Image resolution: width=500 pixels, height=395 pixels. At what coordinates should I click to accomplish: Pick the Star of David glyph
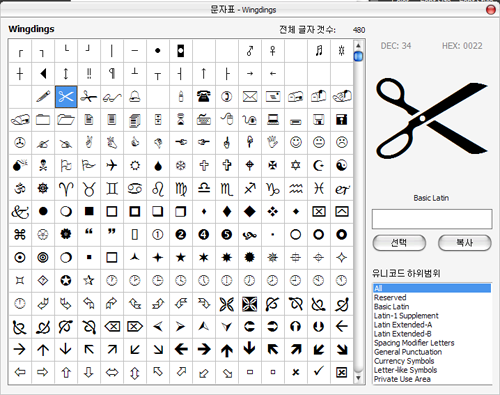point(296,165)
